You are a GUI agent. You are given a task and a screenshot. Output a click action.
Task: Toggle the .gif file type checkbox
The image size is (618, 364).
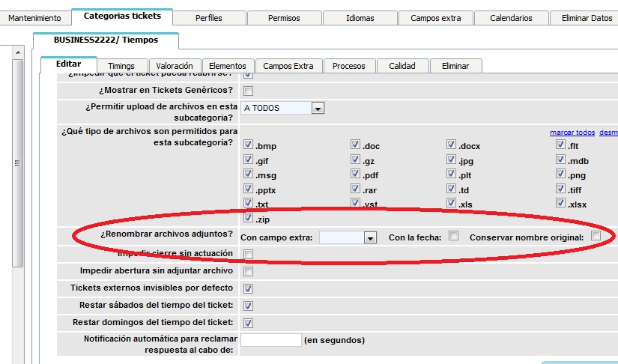[248, 159]
